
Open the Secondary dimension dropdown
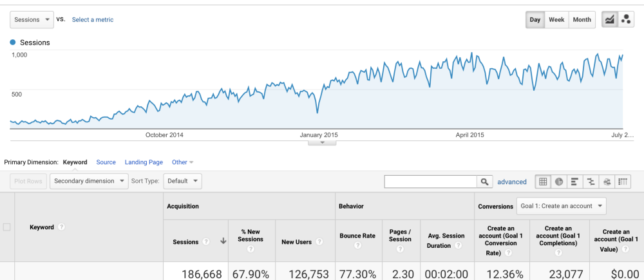click(x=89, y=181)
